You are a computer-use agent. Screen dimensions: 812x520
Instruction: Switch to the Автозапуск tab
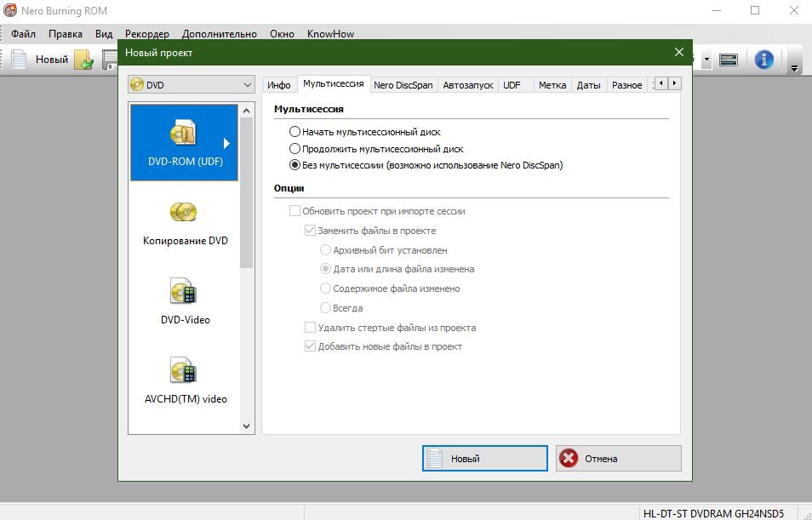click(468, 85)
